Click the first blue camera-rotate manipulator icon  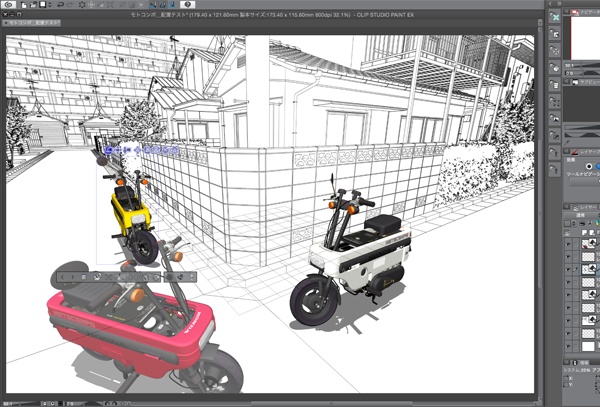[109, 150]
